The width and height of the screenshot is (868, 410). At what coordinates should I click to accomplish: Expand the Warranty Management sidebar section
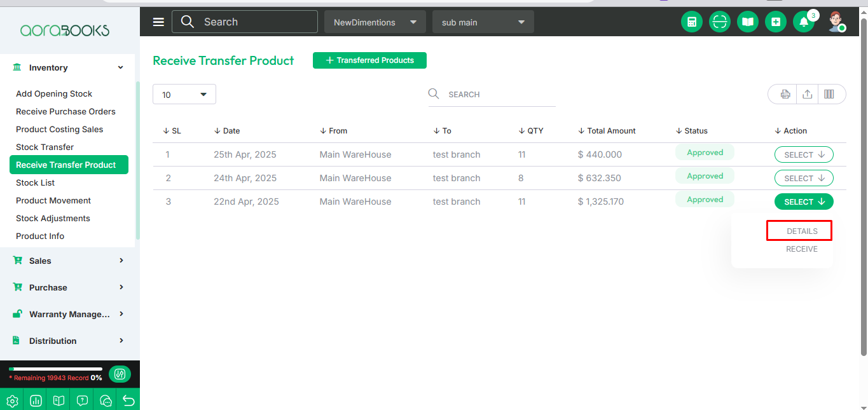(x=67, y=314)
